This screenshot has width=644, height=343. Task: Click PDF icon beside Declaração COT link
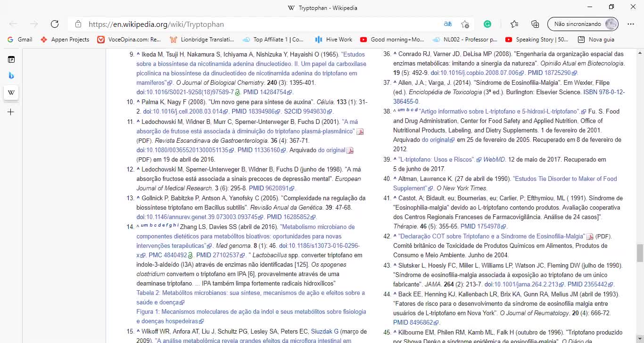(x=589, y=237)
